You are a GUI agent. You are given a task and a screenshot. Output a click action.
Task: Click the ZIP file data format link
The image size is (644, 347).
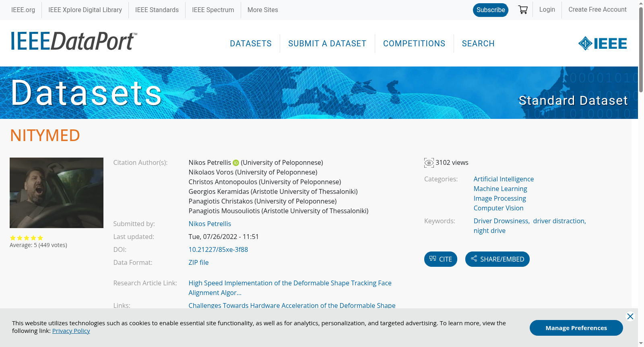[198, 262]
